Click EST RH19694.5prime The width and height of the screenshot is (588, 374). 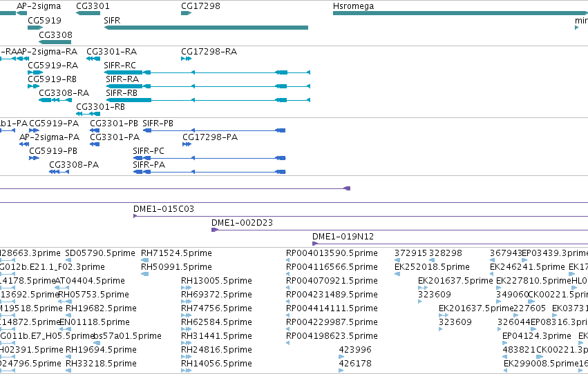102,350
